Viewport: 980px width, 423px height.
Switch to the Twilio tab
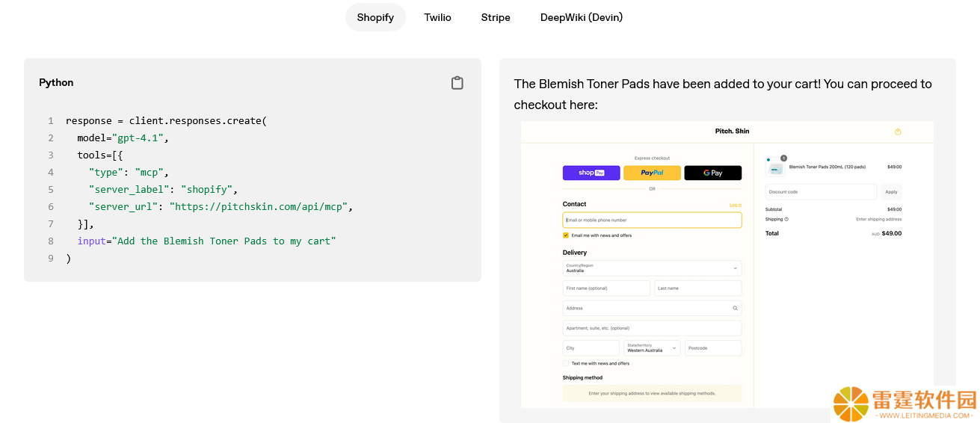coord(437,17)
